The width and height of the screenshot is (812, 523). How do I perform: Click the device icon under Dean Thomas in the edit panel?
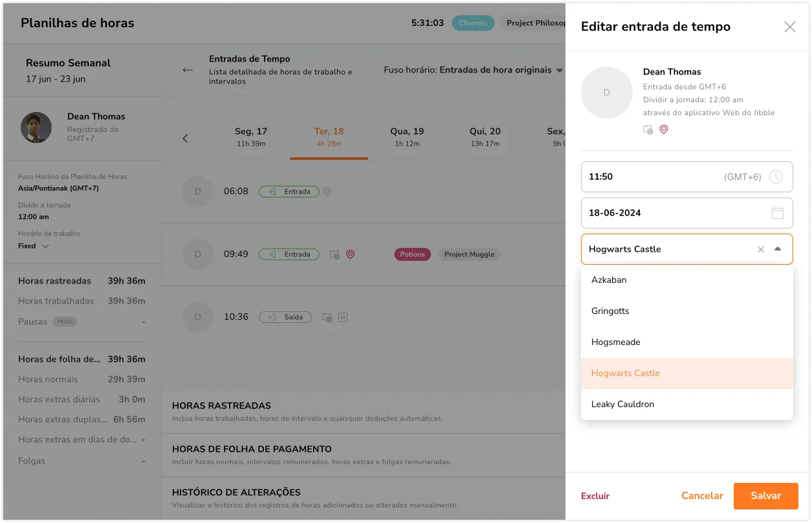(x=648, y=129)
